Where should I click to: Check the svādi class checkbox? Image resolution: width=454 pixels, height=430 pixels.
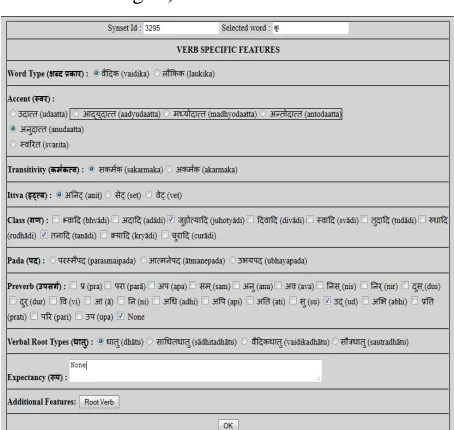tap(310, 219)
